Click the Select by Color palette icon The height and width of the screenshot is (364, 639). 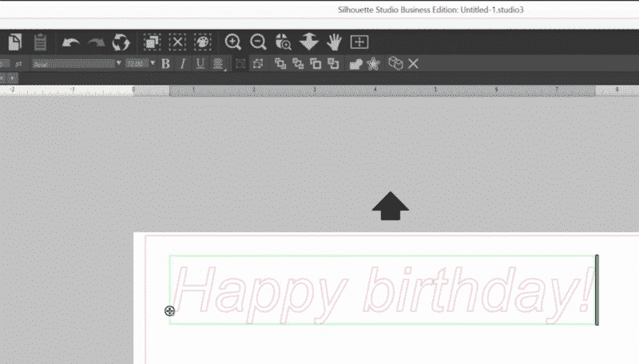[203, 42]
